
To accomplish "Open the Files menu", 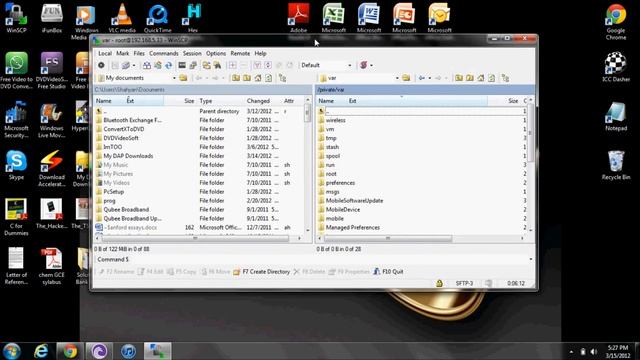I will (x=139, y=53).
